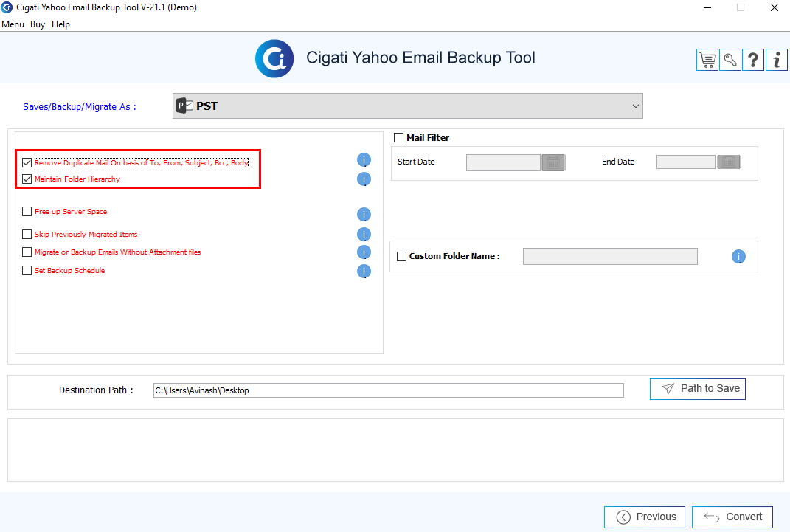This screenshot has height=532, width=790.
Task: Tick the Mail Filter checkbox
Action: point(398,137)
